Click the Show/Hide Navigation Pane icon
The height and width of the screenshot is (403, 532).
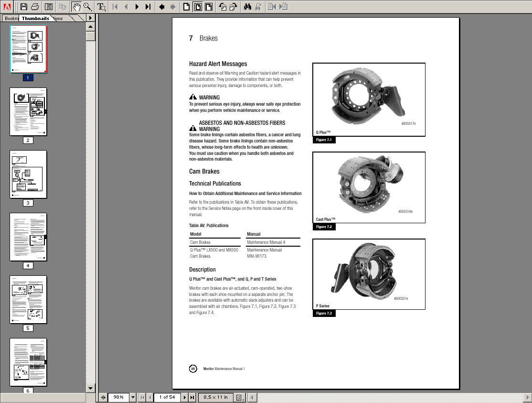pyautogui.click(x=48, y=6)
